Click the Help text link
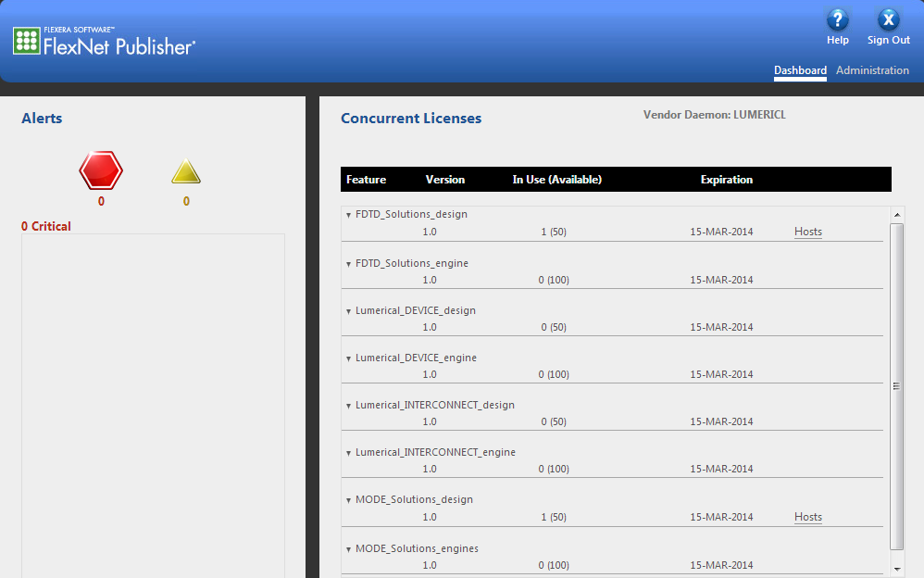 (837, 40)
